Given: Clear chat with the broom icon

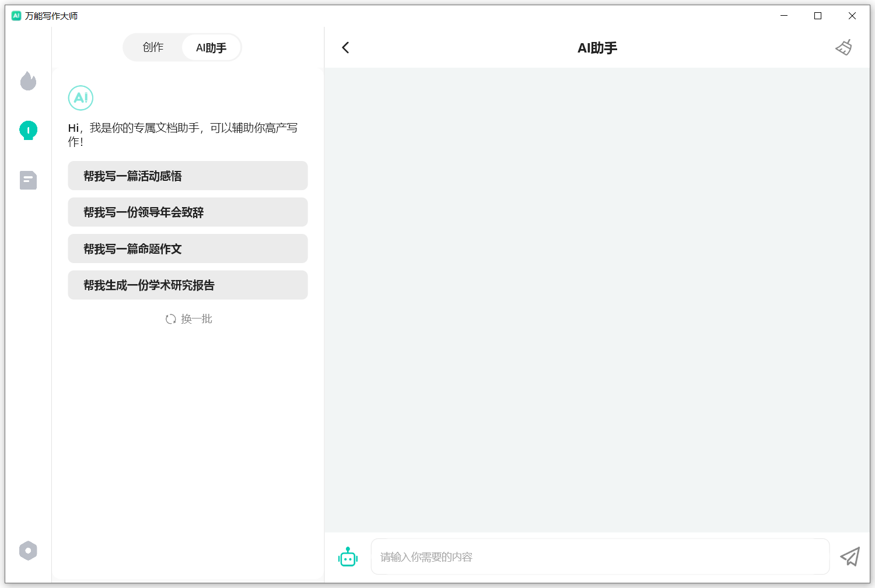Looking at the screenshot, I should pos(844,48).
